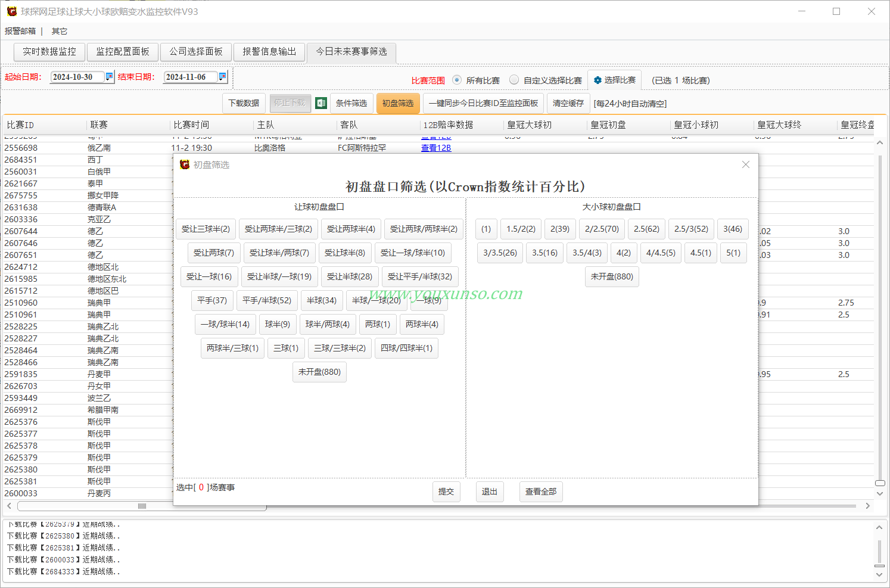Select over/under line 5(1)
This screenshot has width=890, height=588.
733,253
